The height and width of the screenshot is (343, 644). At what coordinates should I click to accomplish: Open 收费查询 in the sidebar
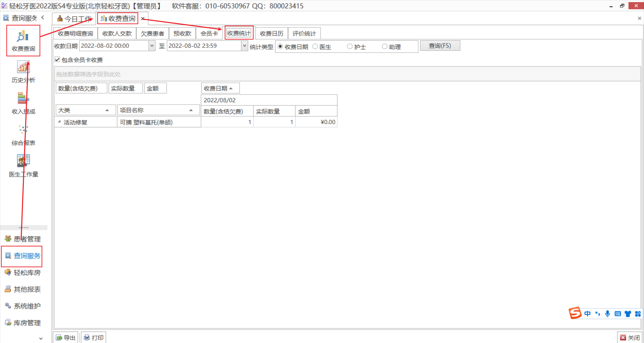[x=23, y=41]
